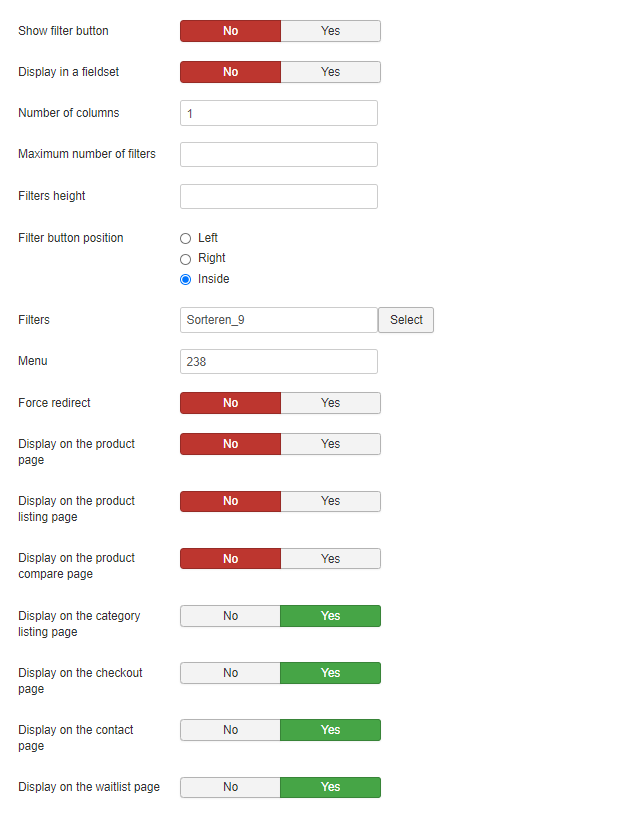This screenshot has width=628, height=818.
Task: Enable Display in a fieldset Yes option
Action: click(x=330, y=72)
